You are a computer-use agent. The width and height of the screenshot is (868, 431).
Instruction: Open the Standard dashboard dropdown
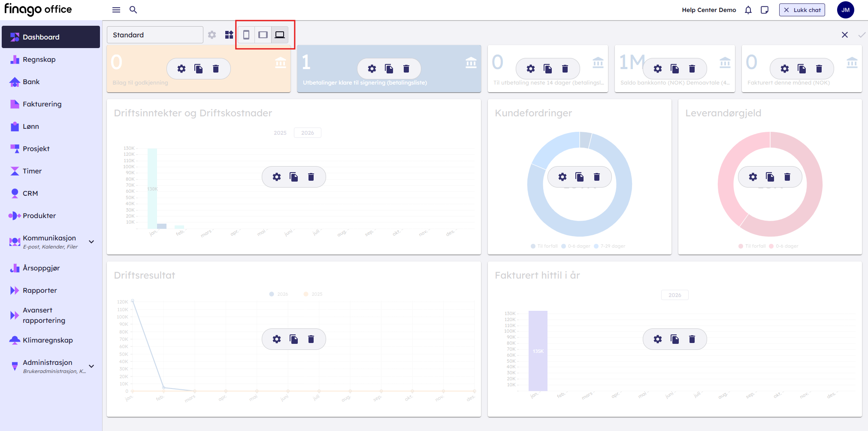tap(155, 35)
